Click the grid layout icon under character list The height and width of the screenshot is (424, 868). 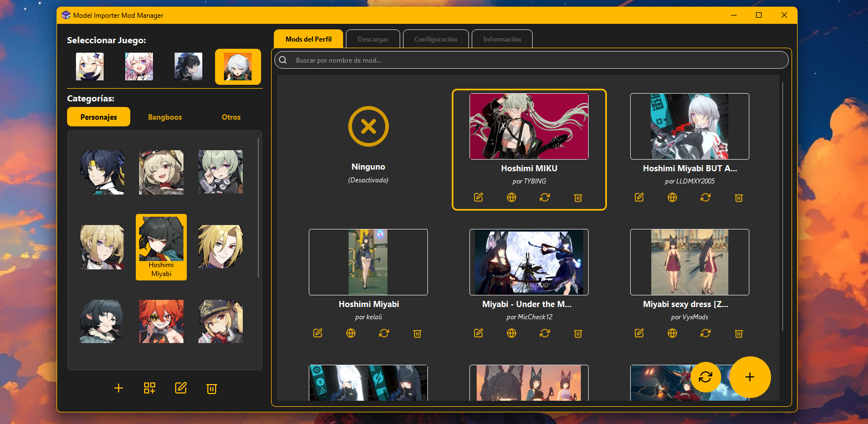149,388
